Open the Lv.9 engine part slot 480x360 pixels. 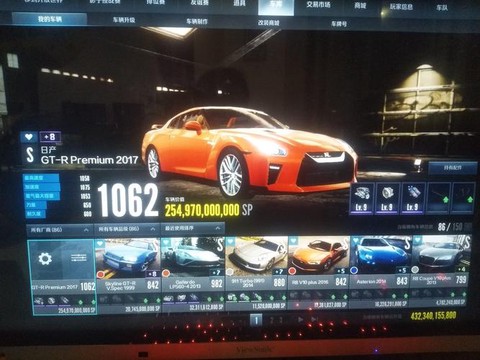361,198
